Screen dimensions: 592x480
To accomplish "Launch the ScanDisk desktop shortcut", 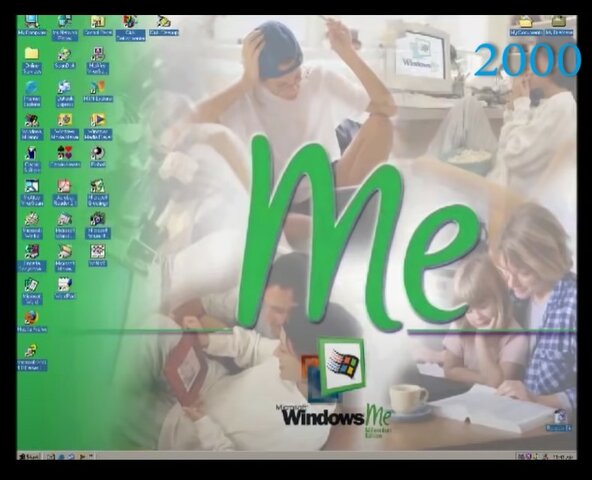I will click(x=65, y=58).
